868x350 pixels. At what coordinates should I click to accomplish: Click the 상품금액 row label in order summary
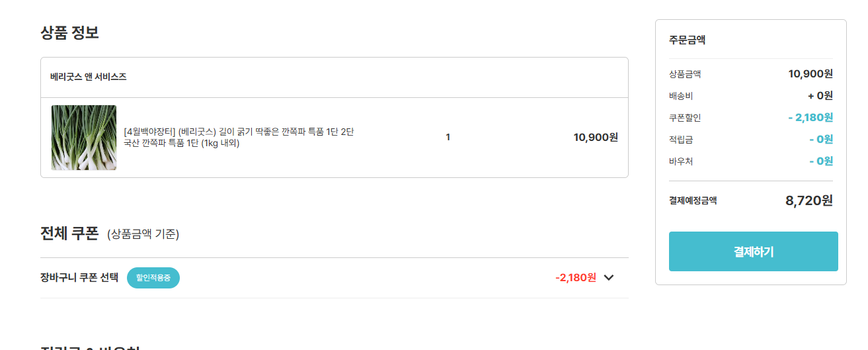click(685, 74)
